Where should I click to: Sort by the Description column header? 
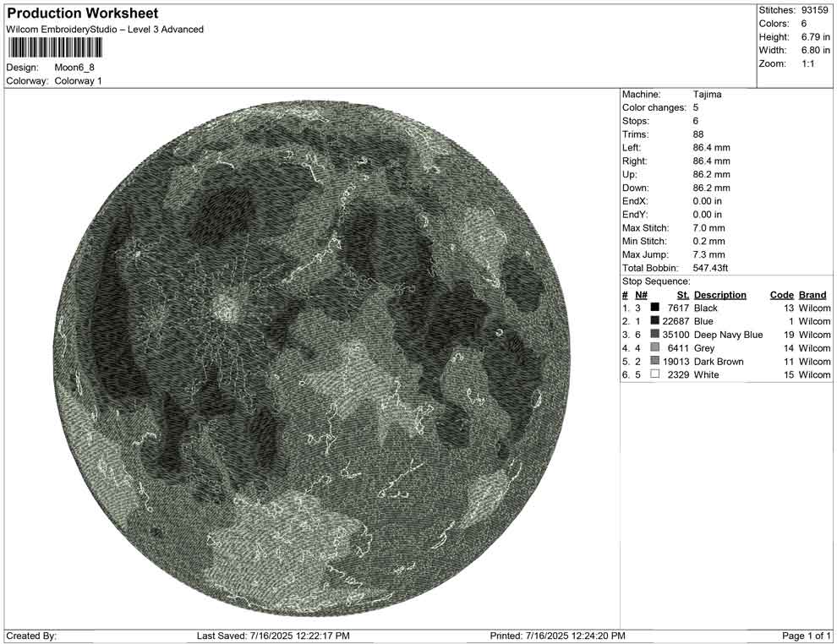720,294
